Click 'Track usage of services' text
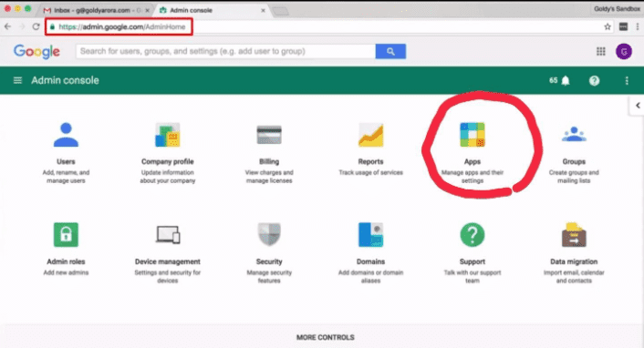The image size is (644, 348). [x=370, y=172]
